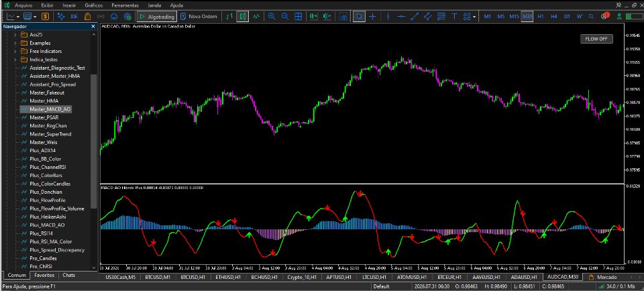
Task: Open the Market shopping bag icon
Action: (x=87, y=16)
